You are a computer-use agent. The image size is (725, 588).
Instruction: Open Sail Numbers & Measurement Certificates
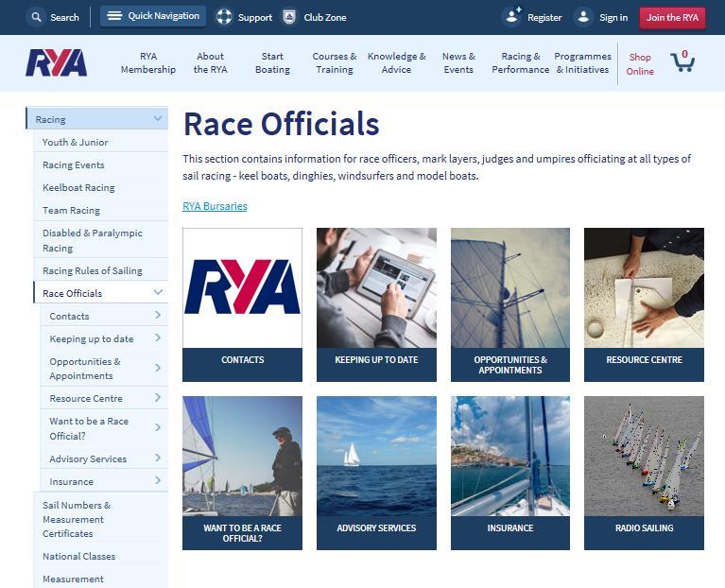click(101, 519)
